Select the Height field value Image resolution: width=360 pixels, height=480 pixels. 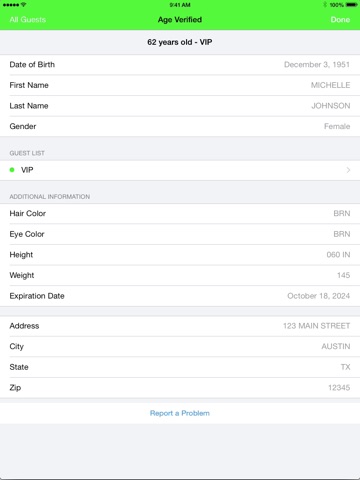tap(338, 255)
